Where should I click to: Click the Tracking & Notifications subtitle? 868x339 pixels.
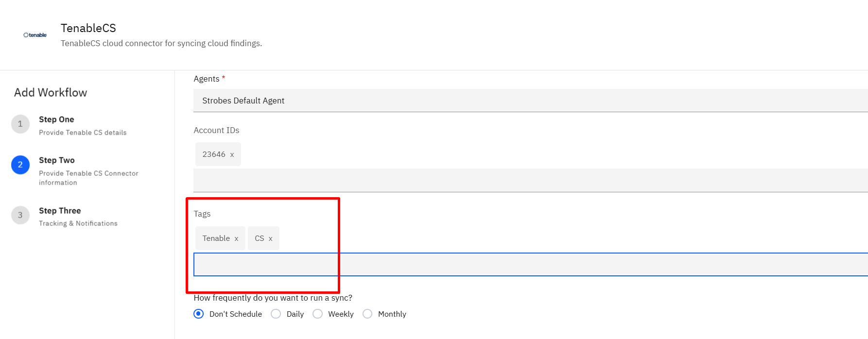click(78, 223)
